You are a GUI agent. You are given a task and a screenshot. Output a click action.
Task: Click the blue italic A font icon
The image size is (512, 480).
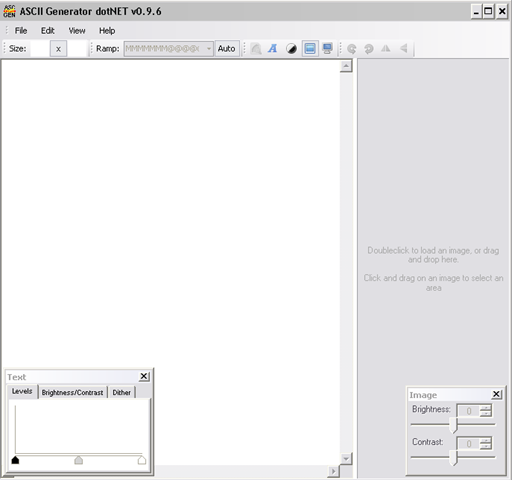273,49
